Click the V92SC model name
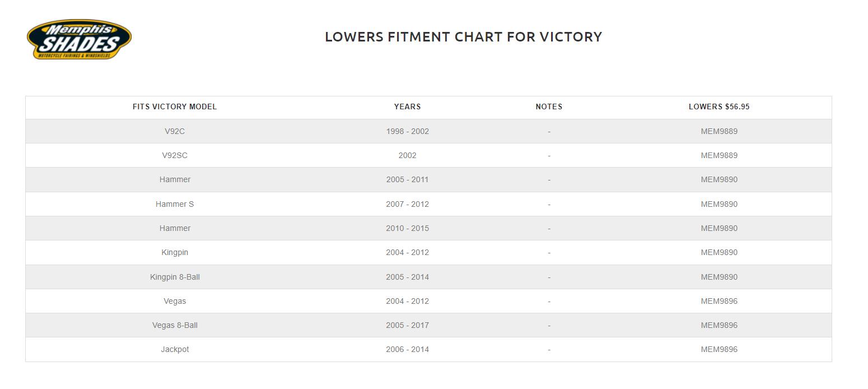 click(175, 155)
